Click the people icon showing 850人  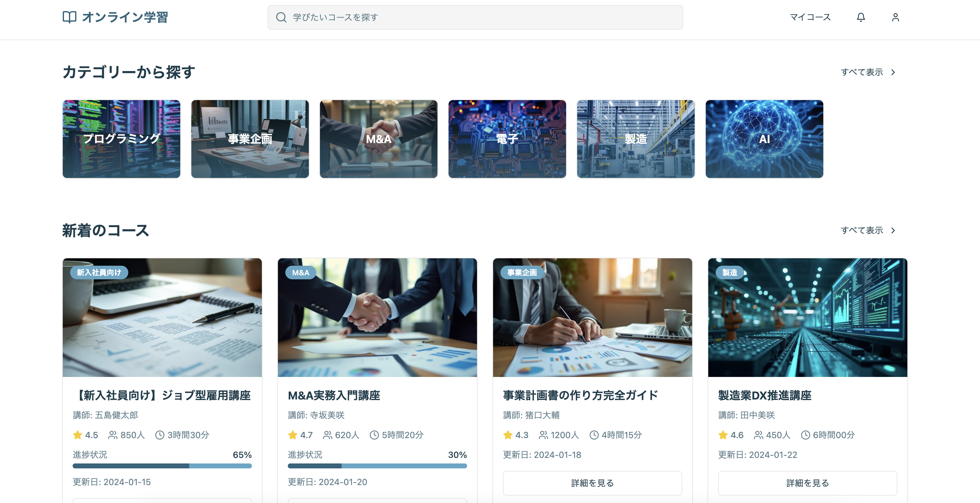pyautogui.click(x=112, y=435)
